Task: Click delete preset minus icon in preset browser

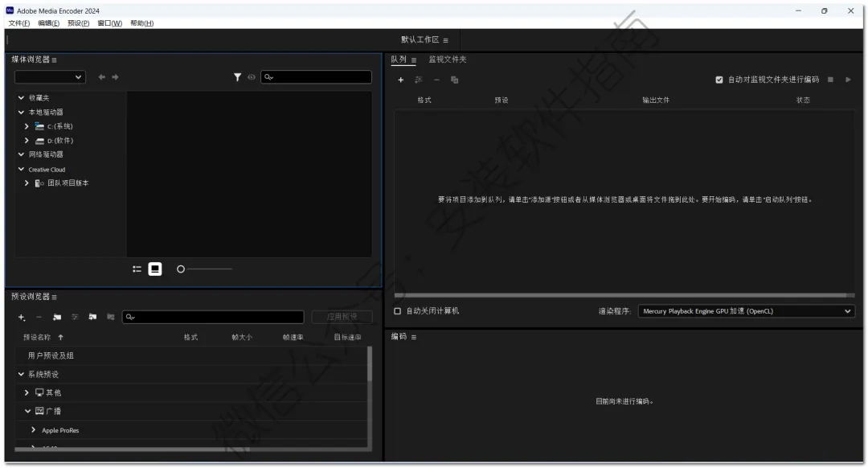Action: (39, 318)
